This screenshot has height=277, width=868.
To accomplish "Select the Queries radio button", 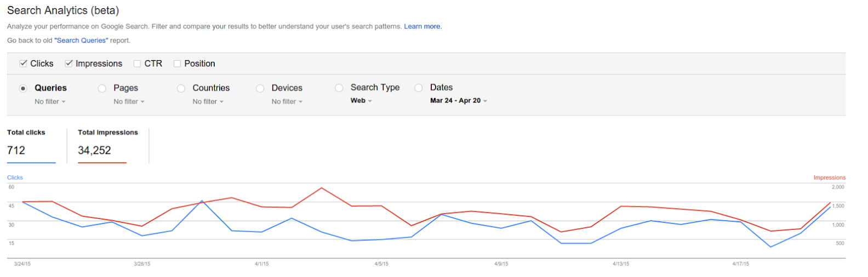I will [23, 88].
